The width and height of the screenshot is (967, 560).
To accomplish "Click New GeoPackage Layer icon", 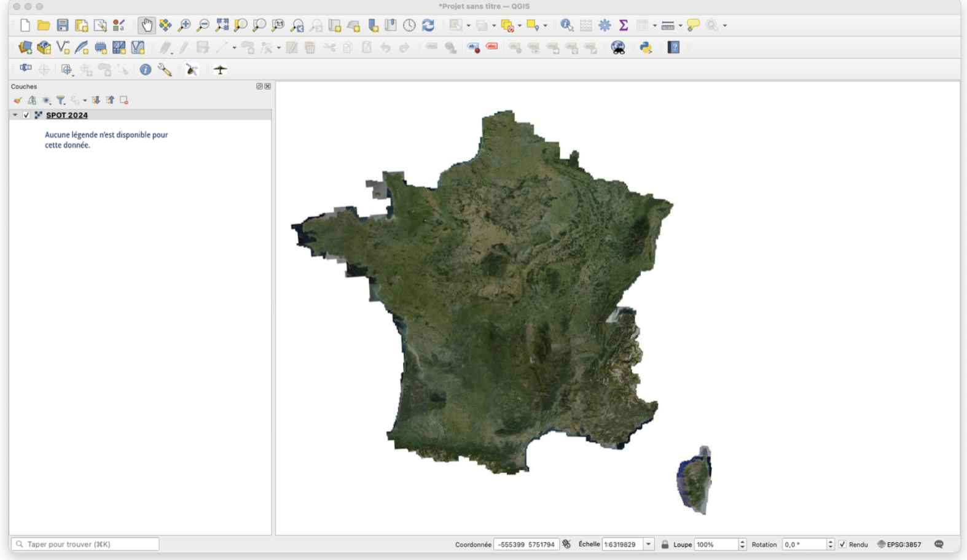I will click(x=44, y=47).
